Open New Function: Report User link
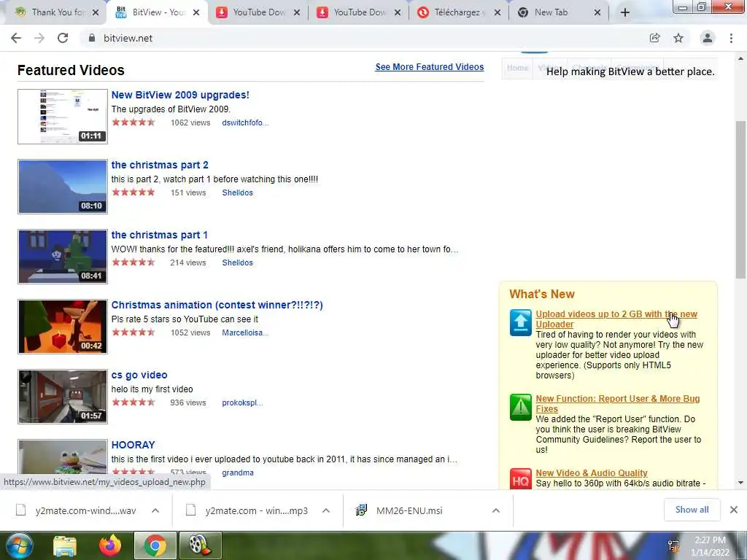The width and height of the screenshot is (747, 560). 617,404
